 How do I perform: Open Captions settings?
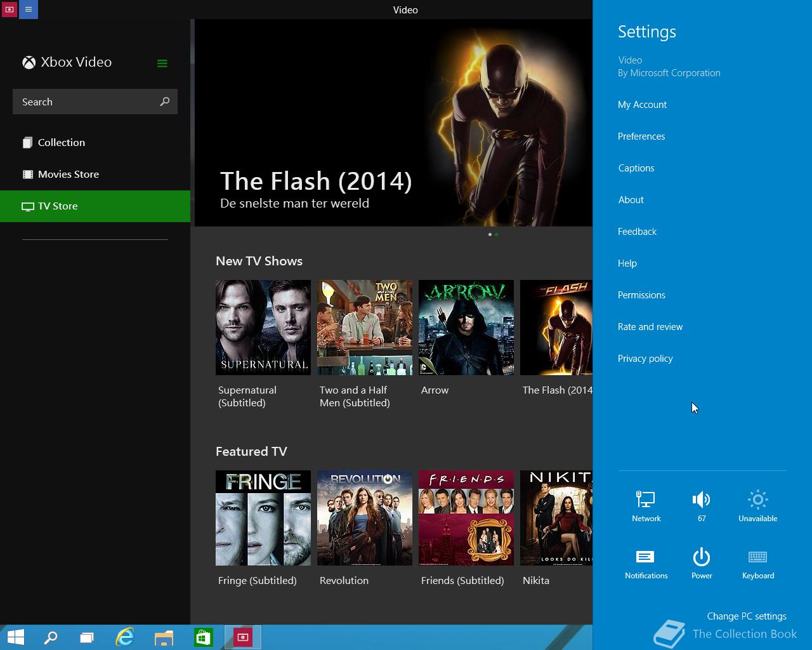point(636,168)
